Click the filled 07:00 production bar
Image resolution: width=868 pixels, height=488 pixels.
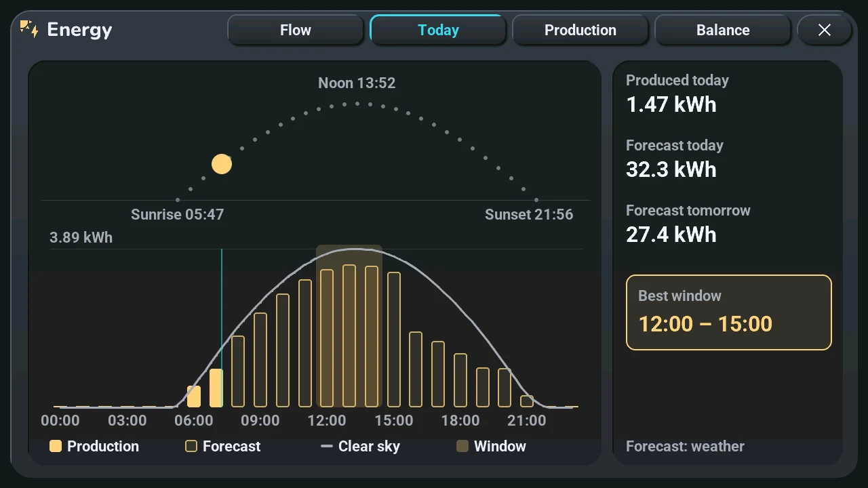(x=216, y=388)
